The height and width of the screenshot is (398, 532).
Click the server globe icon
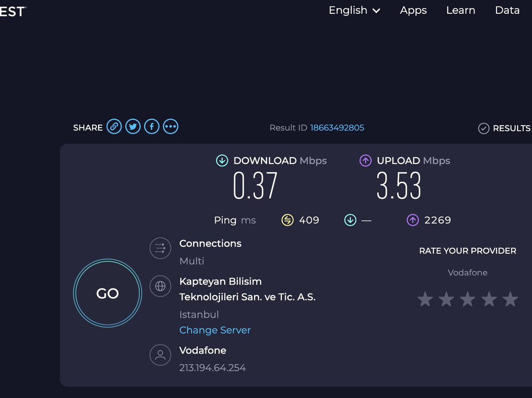160,286
